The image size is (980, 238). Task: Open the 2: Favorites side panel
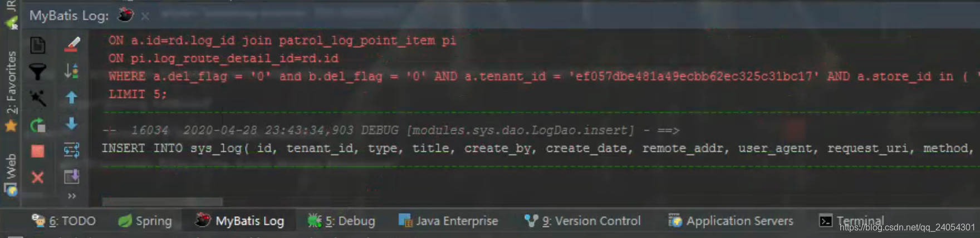click(x=11, y=92)
